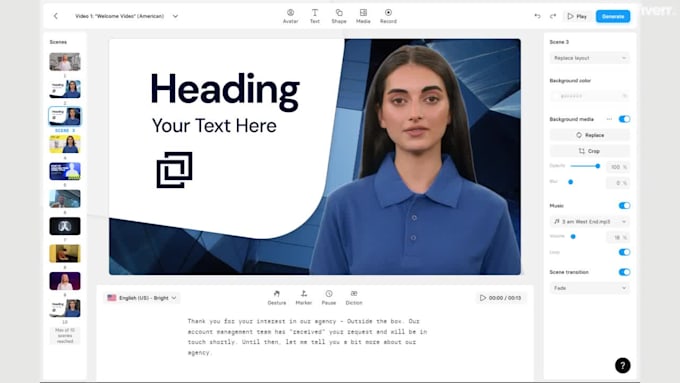
Task: Select scene 10 thumbnail
Action: [65, 308]
